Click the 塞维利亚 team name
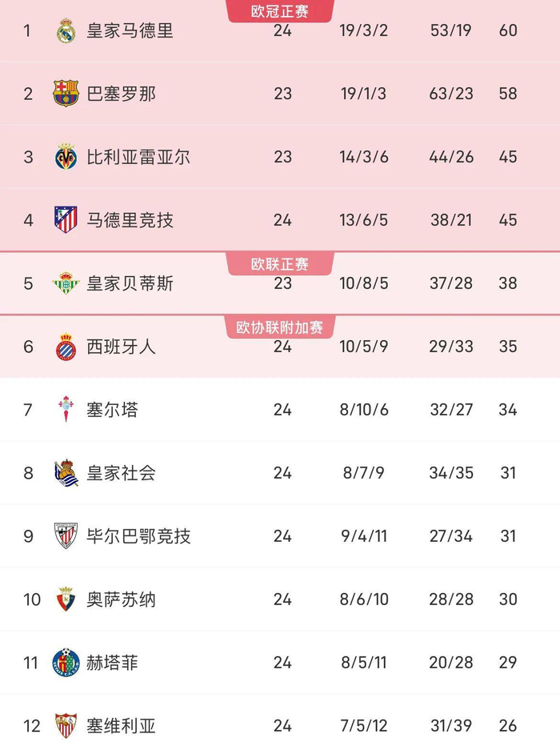 coord(121,726)
